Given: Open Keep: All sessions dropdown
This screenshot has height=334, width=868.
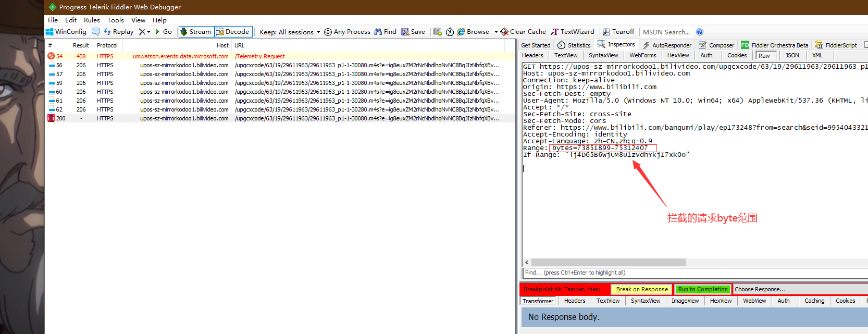Looking at the screenshot, I should point(290,32).
